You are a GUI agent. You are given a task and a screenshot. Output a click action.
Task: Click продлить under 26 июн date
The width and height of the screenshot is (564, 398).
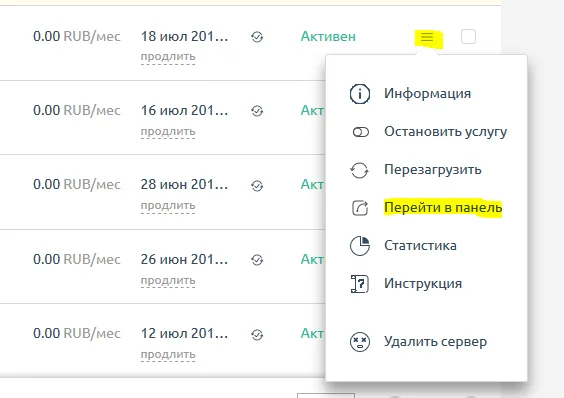(168, 281)
